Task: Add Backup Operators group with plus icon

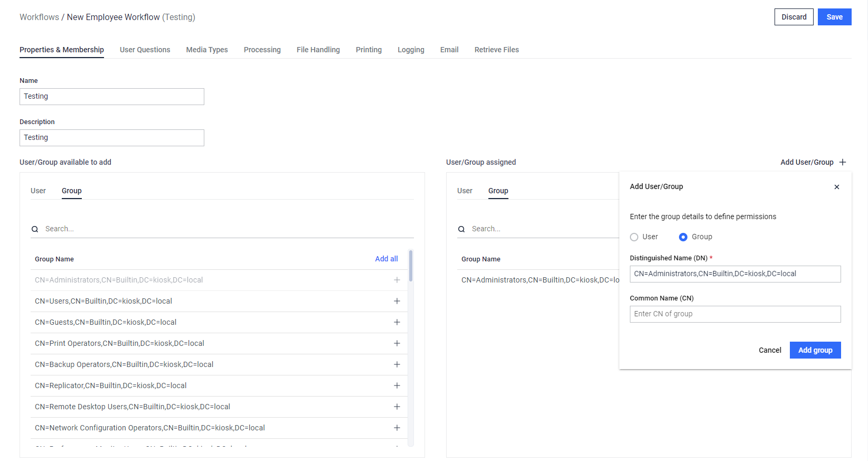Action: pyautogui.click(x=397, y=364)
